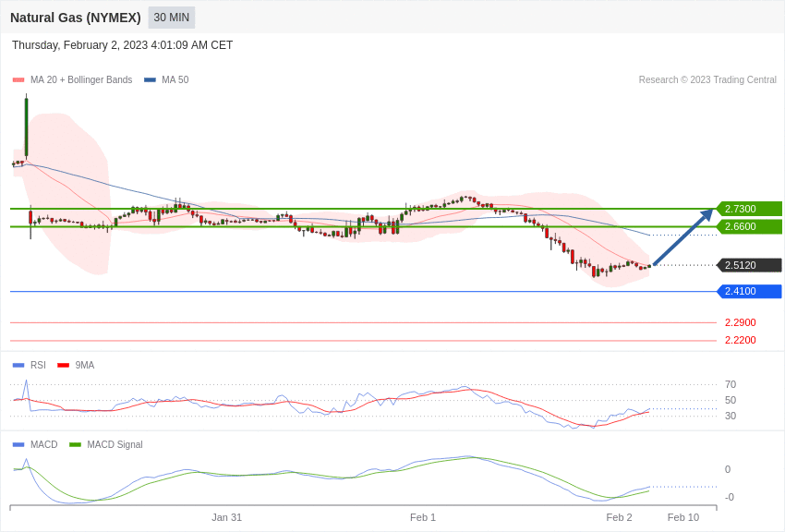Click the Natural Gas (NYMEX) title
Image resolution: width=785 pixels, height=532 pixels.
[x=76, y=18]
